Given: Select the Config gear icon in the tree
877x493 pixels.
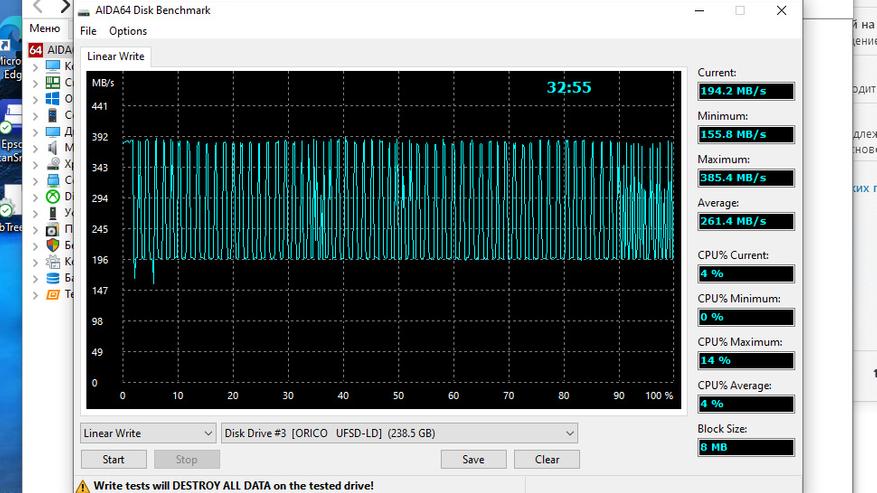Looking at the screenshot, I should point(53,261).
